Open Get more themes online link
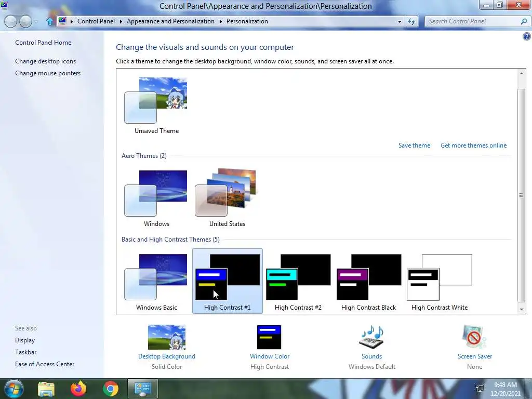 click(x=474, y=145)
